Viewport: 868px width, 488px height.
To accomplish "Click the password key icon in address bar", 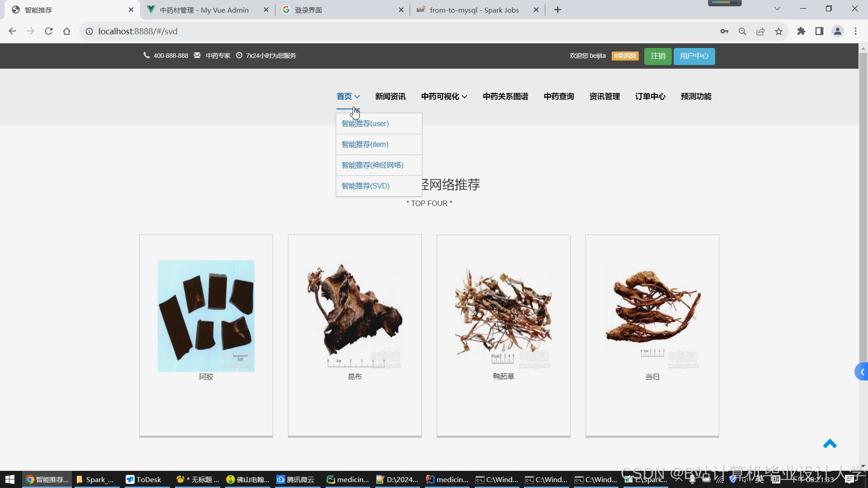I will click(724, 31).
